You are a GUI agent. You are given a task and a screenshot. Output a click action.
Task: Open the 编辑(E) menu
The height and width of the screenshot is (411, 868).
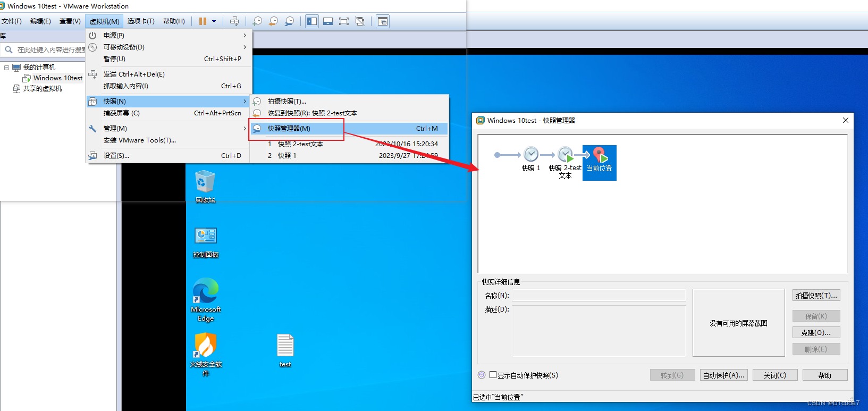click(x=40, y=21)
